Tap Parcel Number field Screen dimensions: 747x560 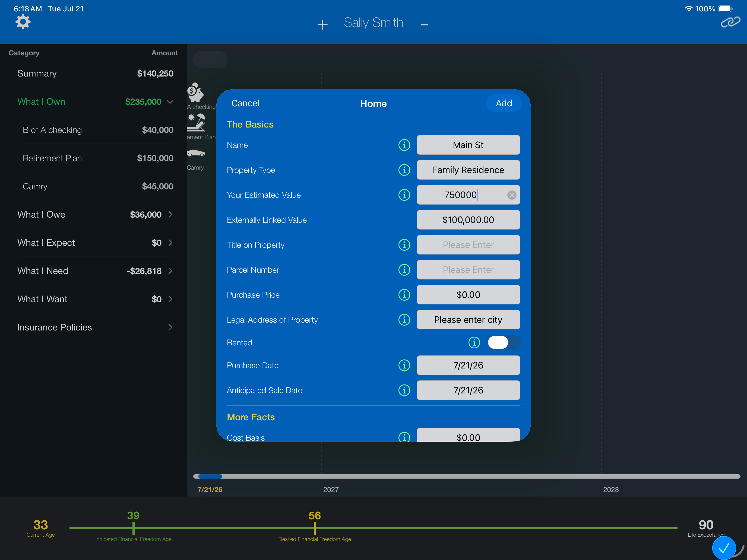tap(468, 270)
